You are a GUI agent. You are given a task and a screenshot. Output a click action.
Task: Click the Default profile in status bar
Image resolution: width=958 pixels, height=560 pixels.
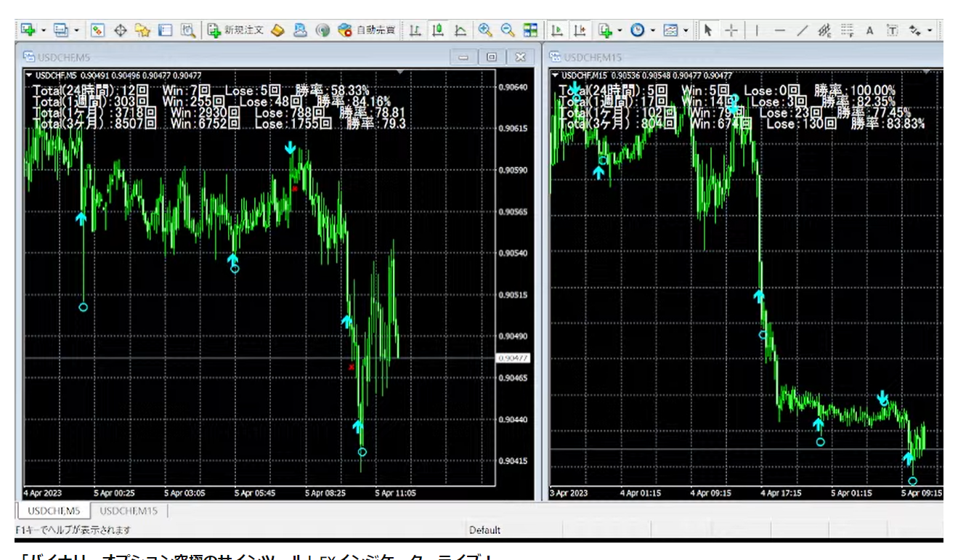(484, 530)
